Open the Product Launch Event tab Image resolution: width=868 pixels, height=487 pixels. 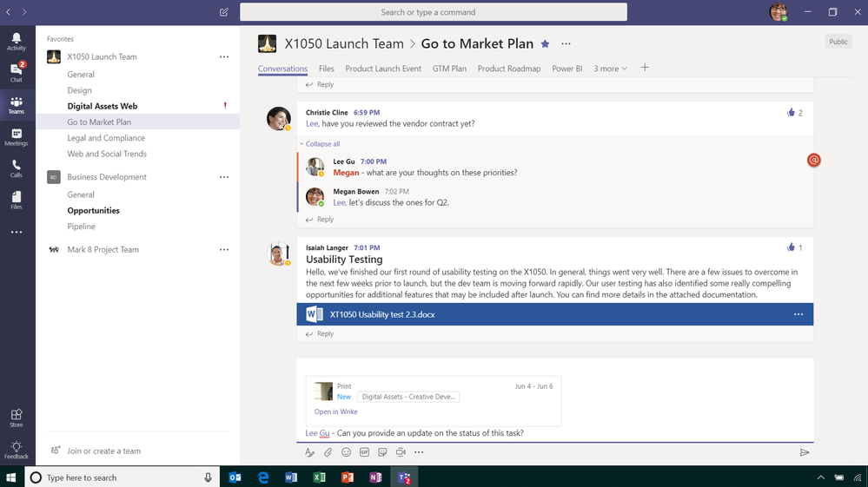point(383,69)
